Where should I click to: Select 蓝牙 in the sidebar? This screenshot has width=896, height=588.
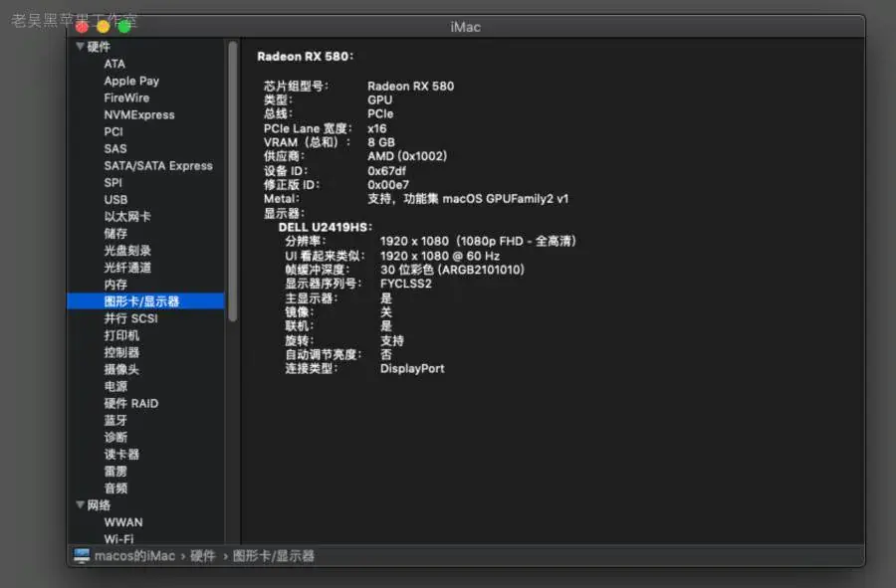click(115, 420)
